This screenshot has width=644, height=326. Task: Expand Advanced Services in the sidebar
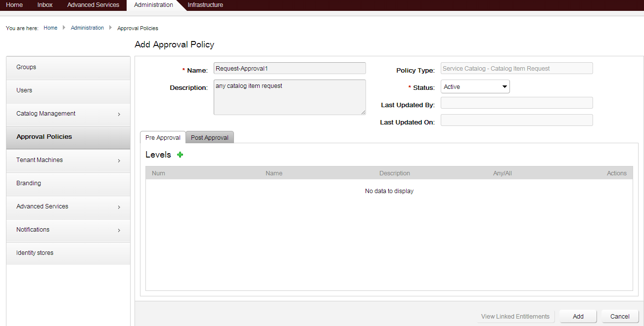pyautogui.click(x=68, y=207)
